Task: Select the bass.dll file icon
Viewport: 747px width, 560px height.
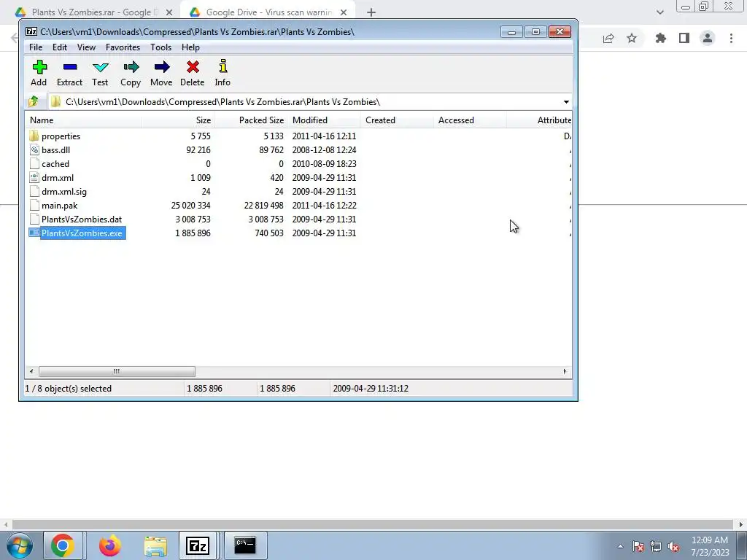Action: click(34, 150)
